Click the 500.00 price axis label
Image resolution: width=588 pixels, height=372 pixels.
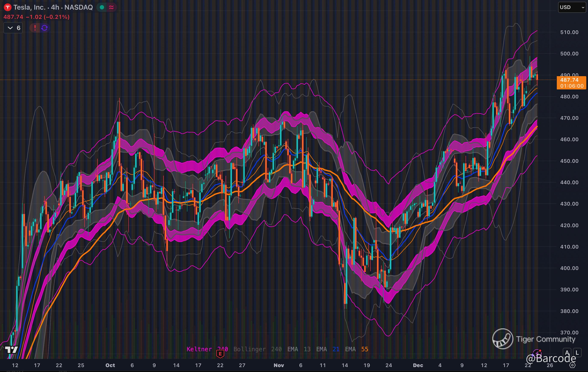[x=569, y=53]
